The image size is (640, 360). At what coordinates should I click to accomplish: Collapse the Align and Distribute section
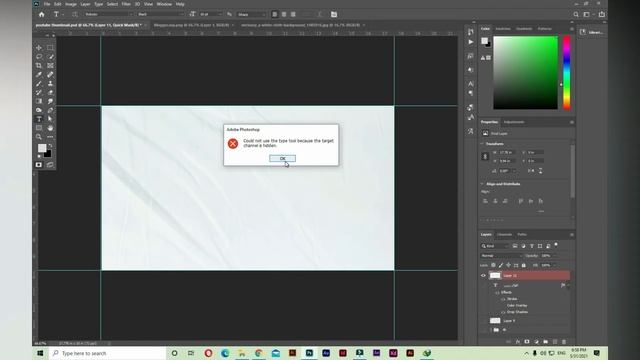tap(482, 184)
